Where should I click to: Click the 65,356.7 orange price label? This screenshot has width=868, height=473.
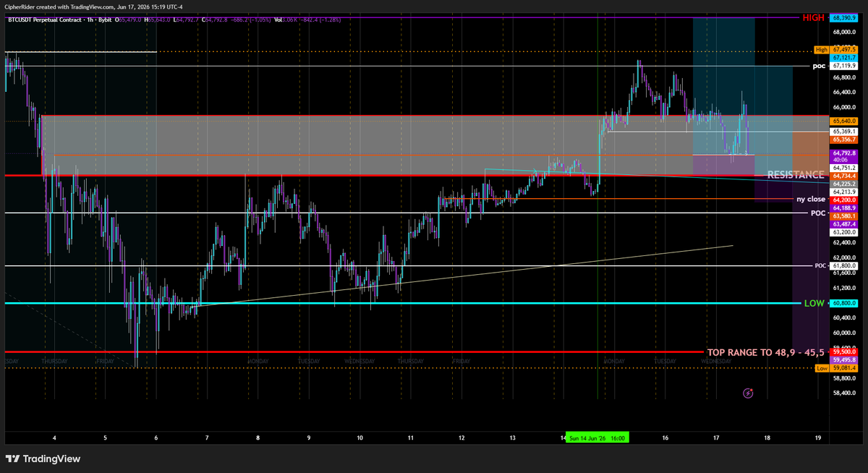pos(844,139)
